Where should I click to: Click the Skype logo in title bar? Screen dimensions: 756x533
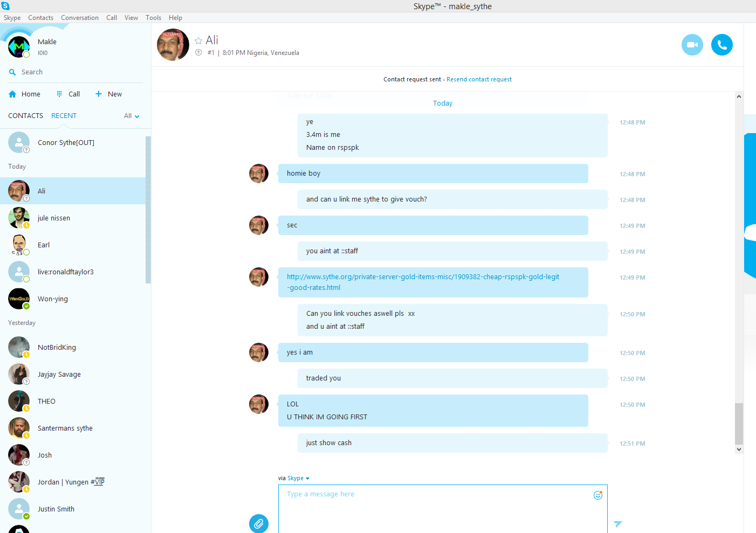5,6
